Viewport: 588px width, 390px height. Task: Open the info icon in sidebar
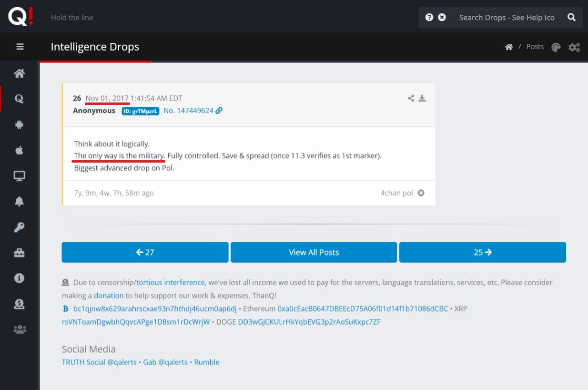click(20, 278)
